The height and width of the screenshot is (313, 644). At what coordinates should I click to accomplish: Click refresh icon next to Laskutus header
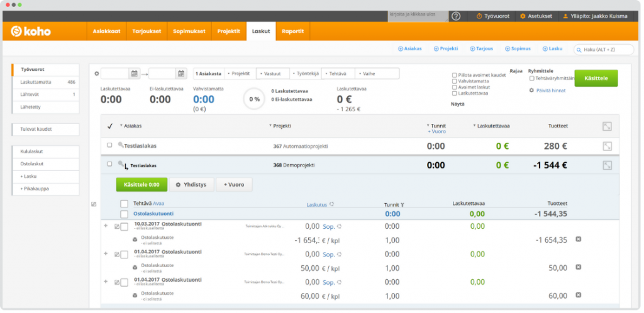point(331,204)
